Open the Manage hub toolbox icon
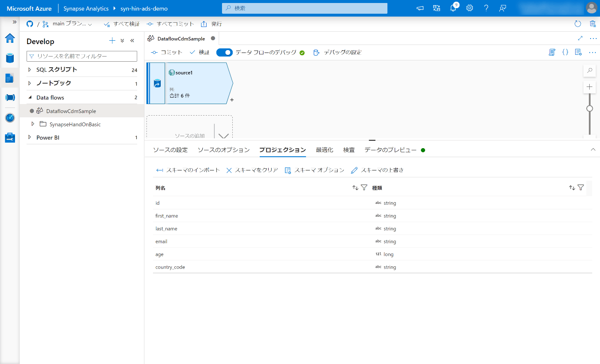Screen dimensions: 600x364 pyautogui.click(x=10, y=137)
